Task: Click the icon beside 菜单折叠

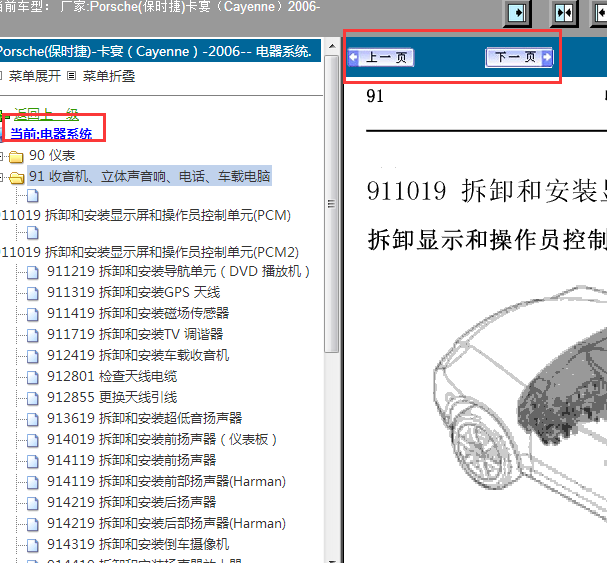Action: point(71,76)
